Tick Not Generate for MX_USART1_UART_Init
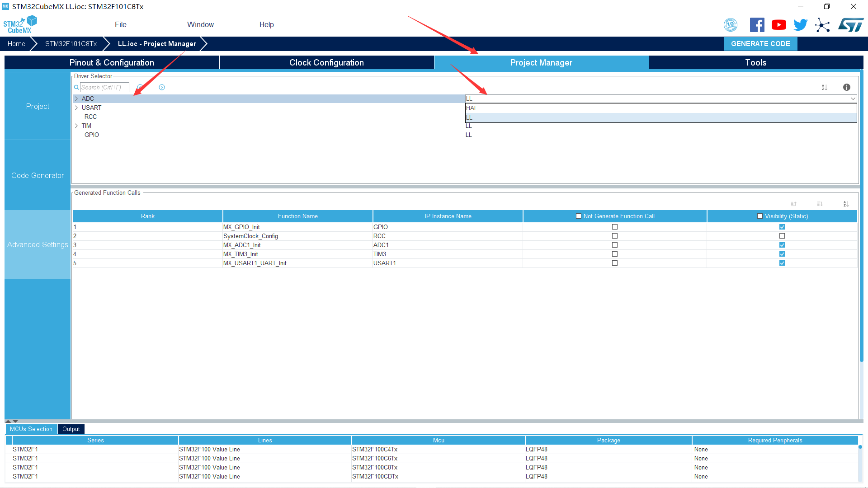The height and width of the screenshot is (488, 868). click(x=614, y=263)
